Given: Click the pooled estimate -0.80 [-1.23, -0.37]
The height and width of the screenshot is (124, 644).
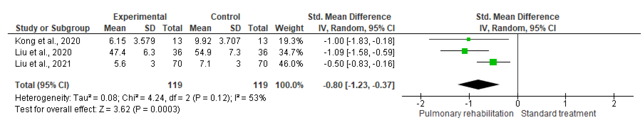Looking at the screenshot, I should click(359, 85).
